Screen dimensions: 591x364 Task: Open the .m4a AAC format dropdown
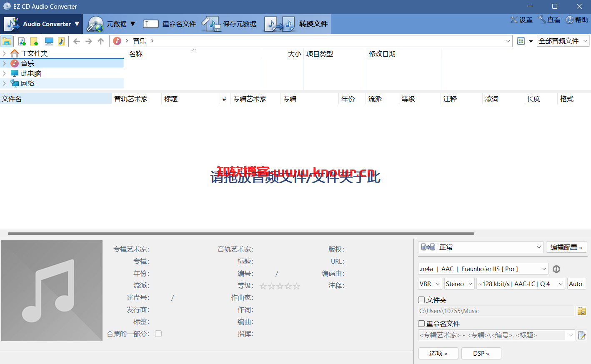coord(483,269)
